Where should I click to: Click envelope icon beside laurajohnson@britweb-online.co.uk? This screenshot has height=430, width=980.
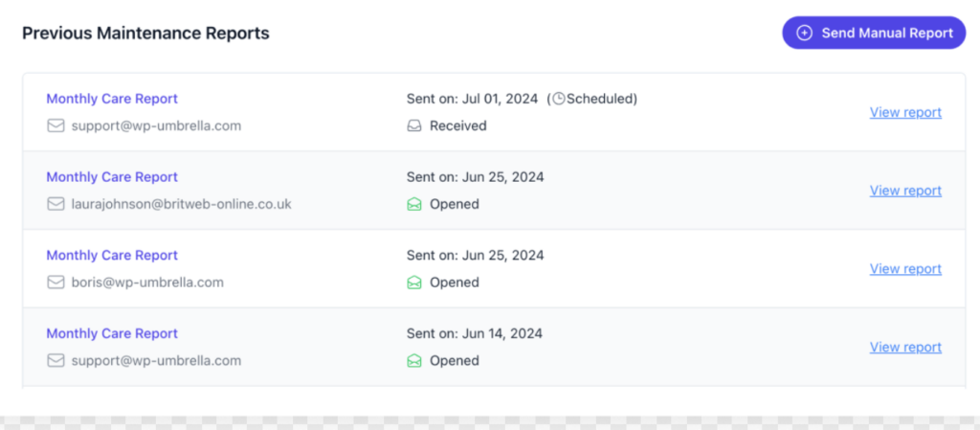pos(56,204)
